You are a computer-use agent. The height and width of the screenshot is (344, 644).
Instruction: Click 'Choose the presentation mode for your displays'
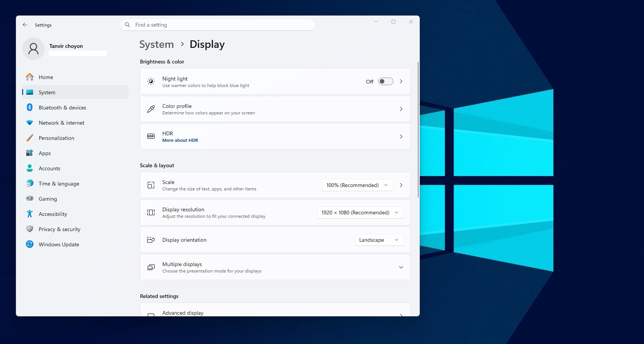[x=212, y=271]
